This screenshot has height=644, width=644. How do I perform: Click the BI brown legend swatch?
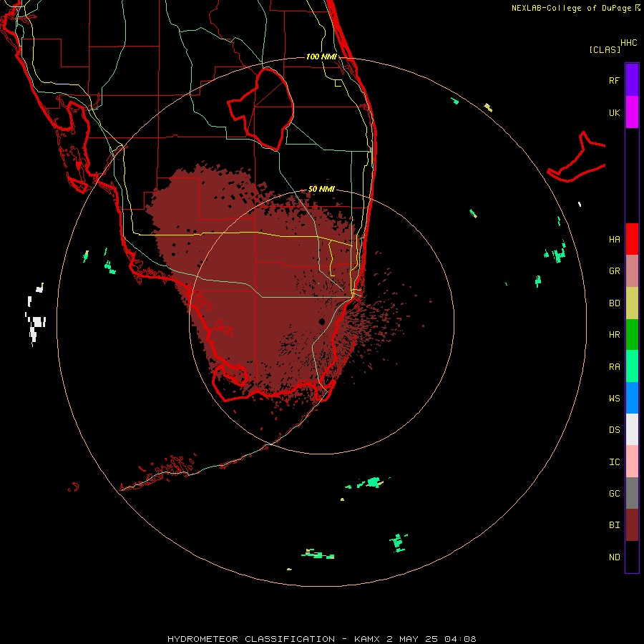click(632, 525)
